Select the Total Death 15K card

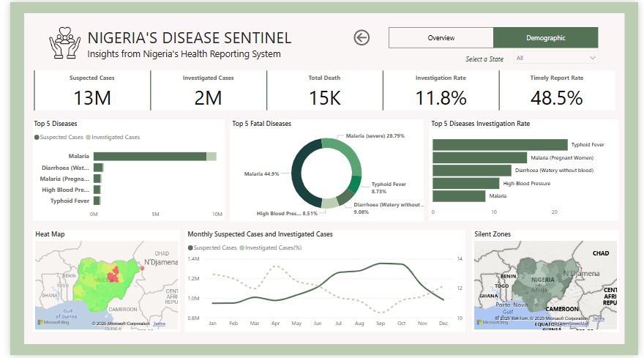pos(324,91)
